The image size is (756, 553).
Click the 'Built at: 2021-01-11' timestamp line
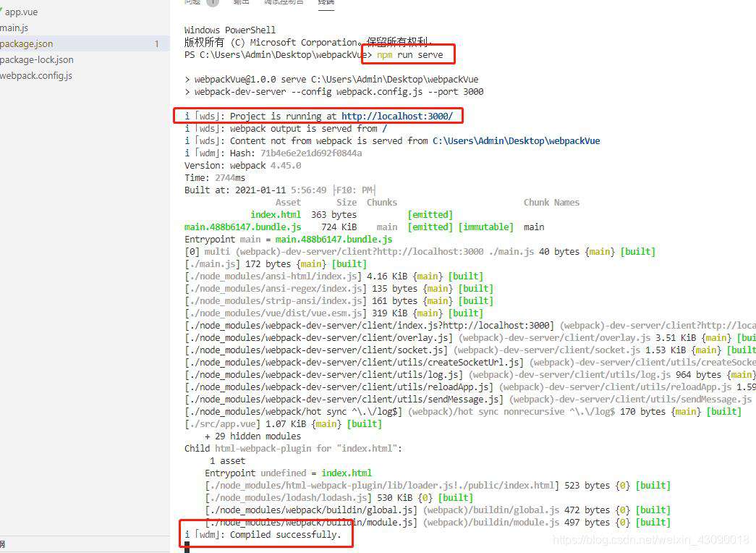pyautogui.click(x=280, y=190)
